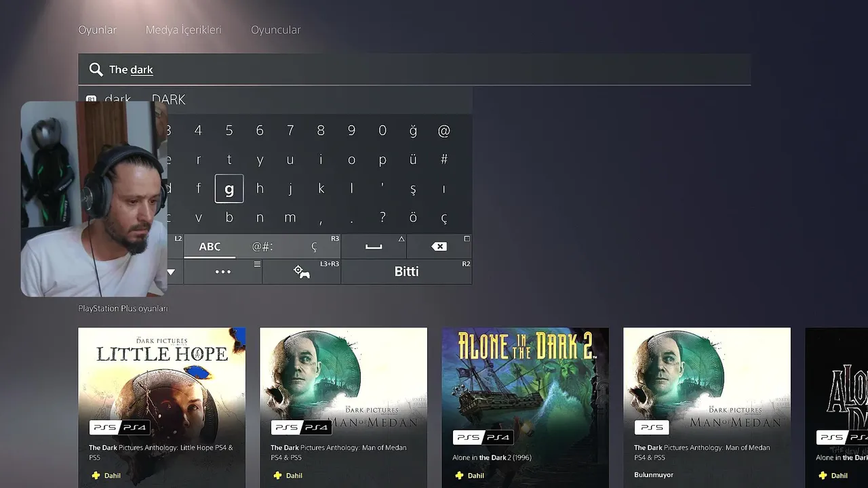Tap the number 6 key

pyautogui.click(x=260, y=131)
